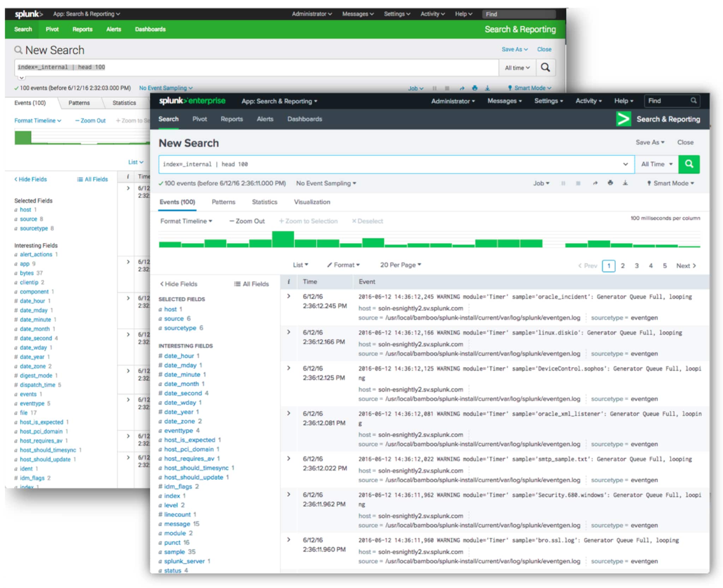Open Save As menu in front window
The image size is (723, 588).
[650, 142]
